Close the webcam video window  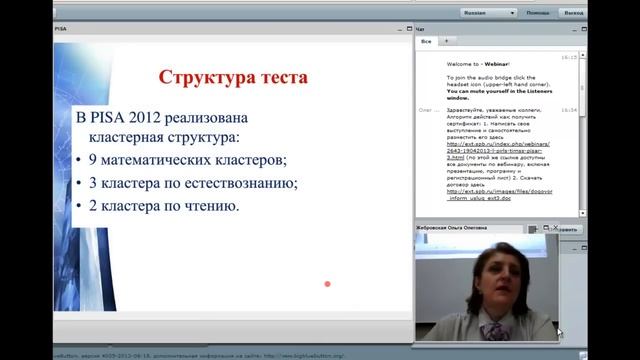(x=555, y=228)
